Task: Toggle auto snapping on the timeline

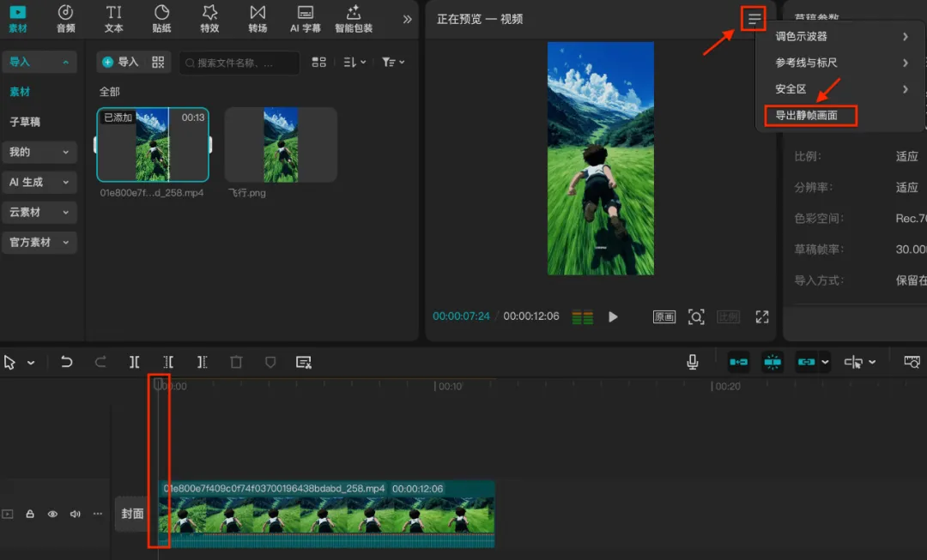Action: [772, 362]
